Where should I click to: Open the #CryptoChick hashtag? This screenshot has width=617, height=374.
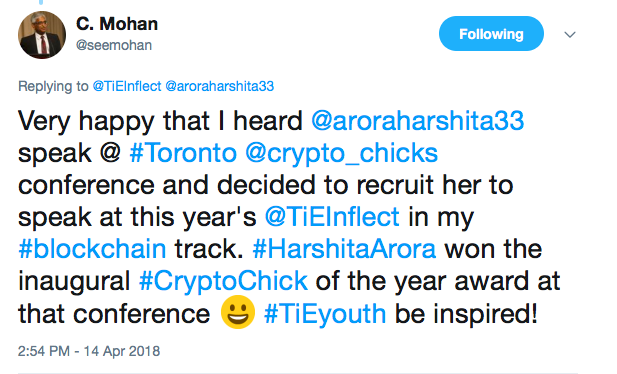[223, 281]
